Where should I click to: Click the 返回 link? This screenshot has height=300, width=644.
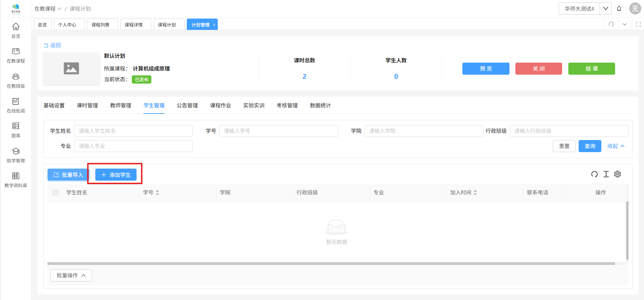(53, 45)
